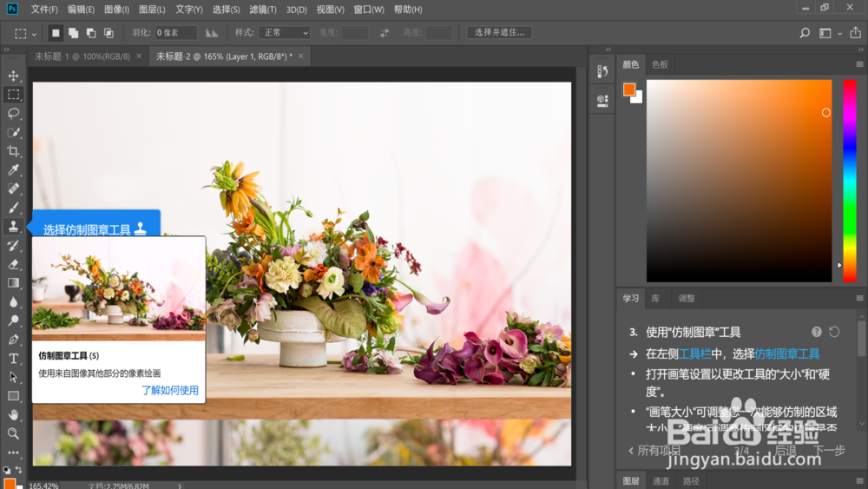Image resolution: width=868 pixels, height=489 pixels.
Task: Select the Gradient tool
Action: pyautogui.click(x=13, y=282)
